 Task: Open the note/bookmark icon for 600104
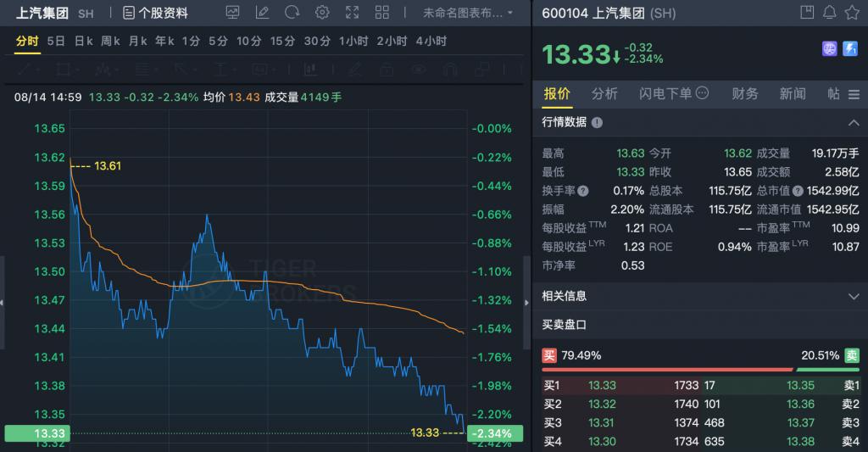tap(807, 12)
